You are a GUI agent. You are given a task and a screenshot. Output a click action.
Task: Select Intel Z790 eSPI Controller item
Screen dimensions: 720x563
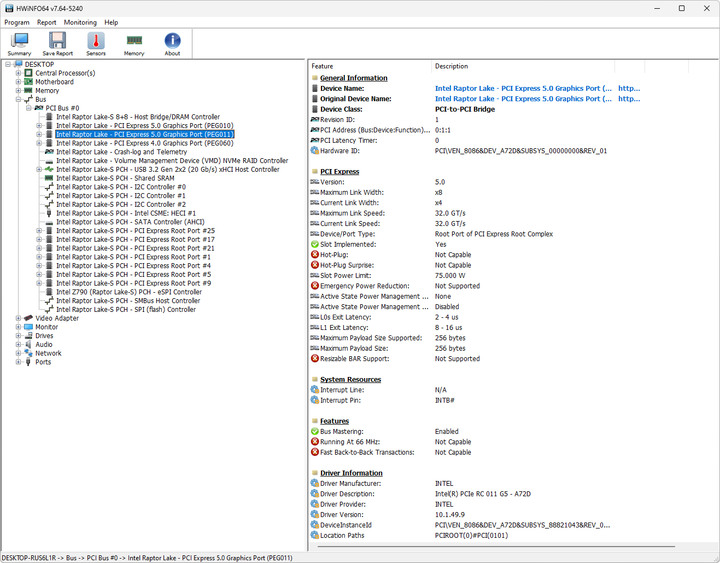tap(129, 292)
